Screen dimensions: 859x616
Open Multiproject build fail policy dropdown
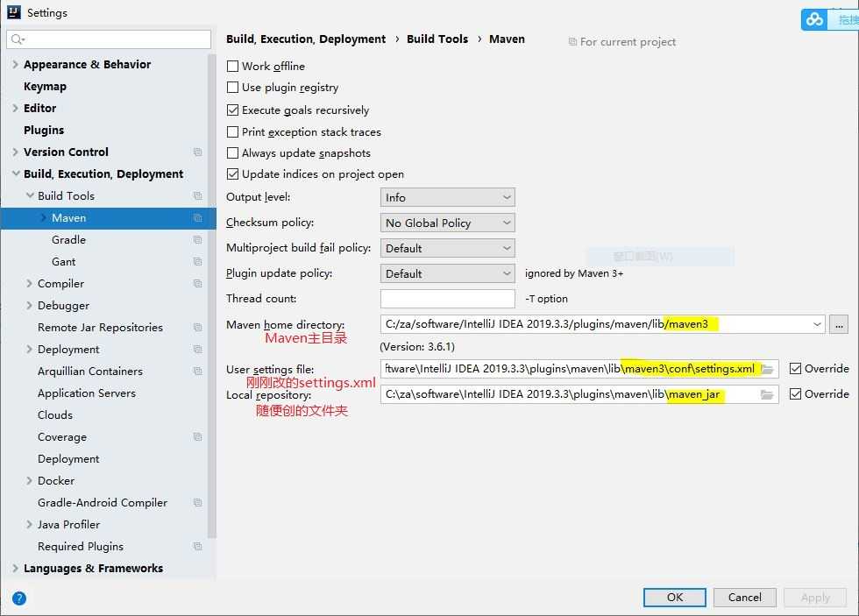[x=448, y=248]
